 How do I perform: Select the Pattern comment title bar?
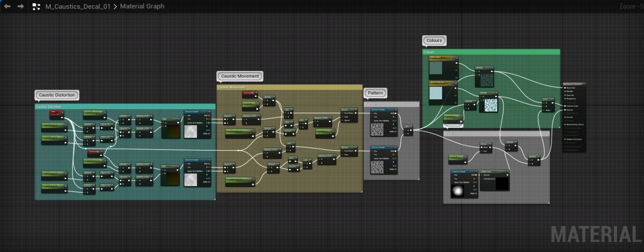pyautogui.click(x=391, y=104)
